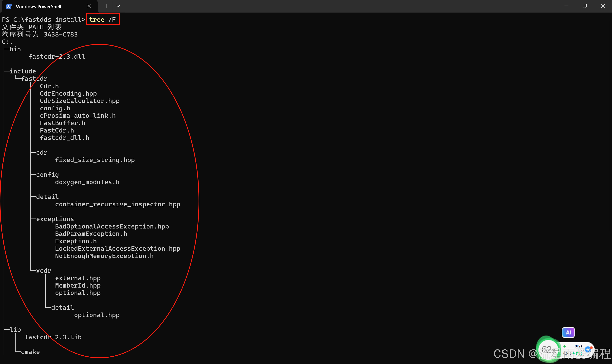612x364 pixels.
Task: Open a new terminal tab with plus button
Action: click(x=106, y=6)
